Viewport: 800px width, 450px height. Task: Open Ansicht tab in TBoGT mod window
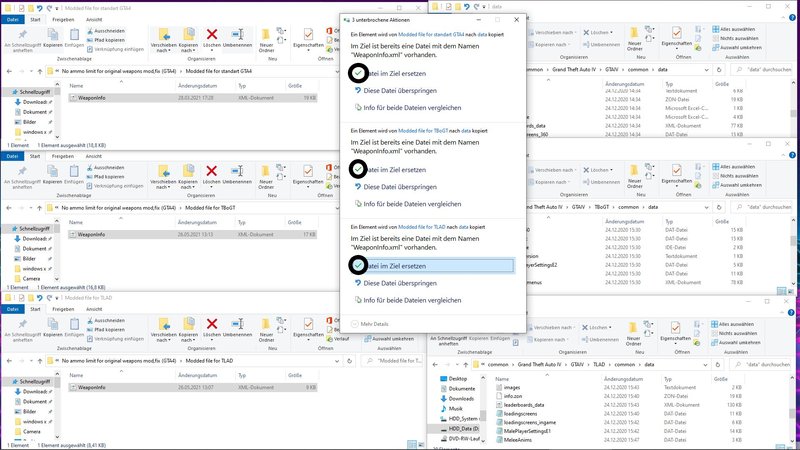93,156
